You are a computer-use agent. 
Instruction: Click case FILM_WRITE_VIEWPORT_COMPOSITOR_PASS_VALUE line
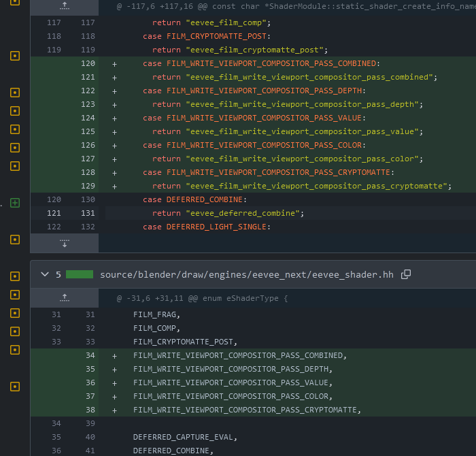coord(254,118)
